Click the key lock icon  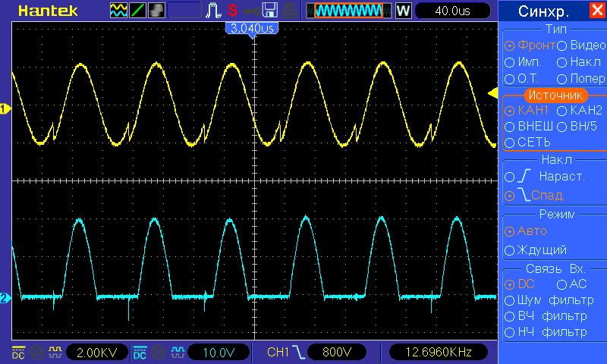coord(251,11)
